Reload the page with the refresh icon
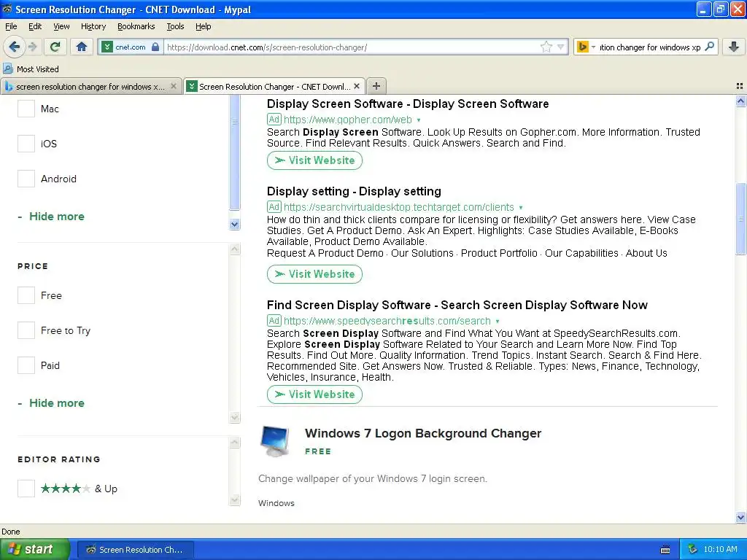The image size is (747, 560). tap(55, 47)
